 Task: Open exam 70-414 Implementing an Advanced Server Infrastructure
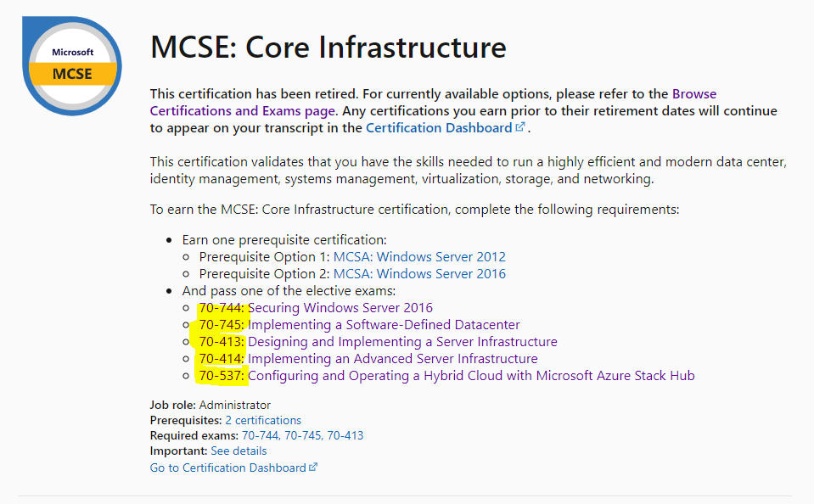(x=368, y=359)
